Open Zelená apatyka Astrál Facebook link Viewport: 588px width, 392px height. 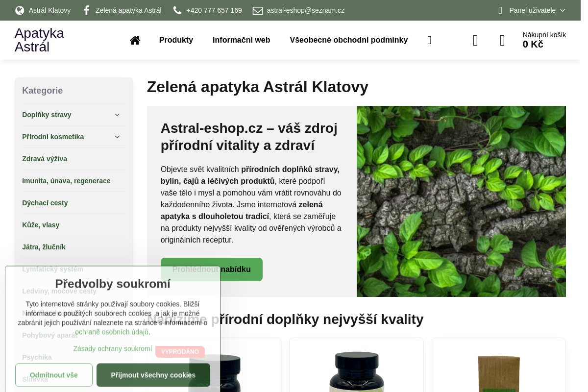128,10
